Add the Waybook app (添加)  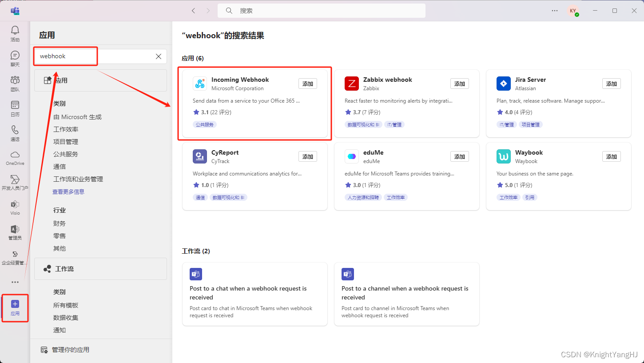coord(612,156)
